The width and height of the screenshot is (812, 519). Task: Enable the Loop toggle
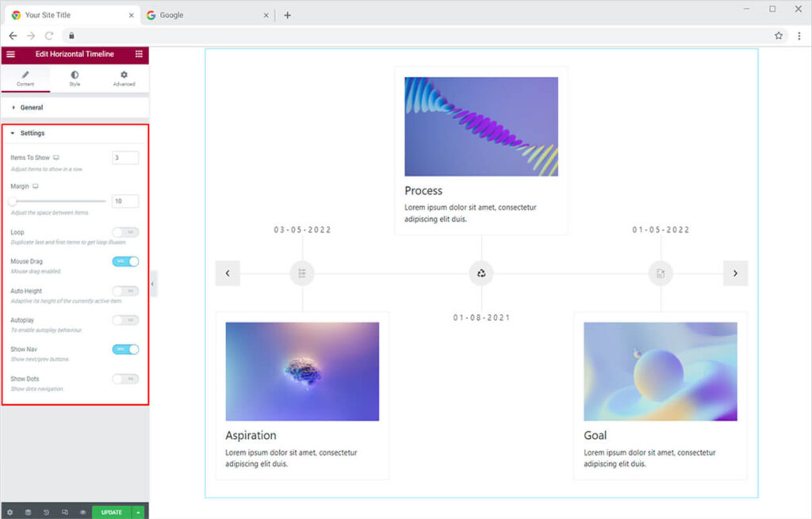pyautogui.click(x=125, y=232)
